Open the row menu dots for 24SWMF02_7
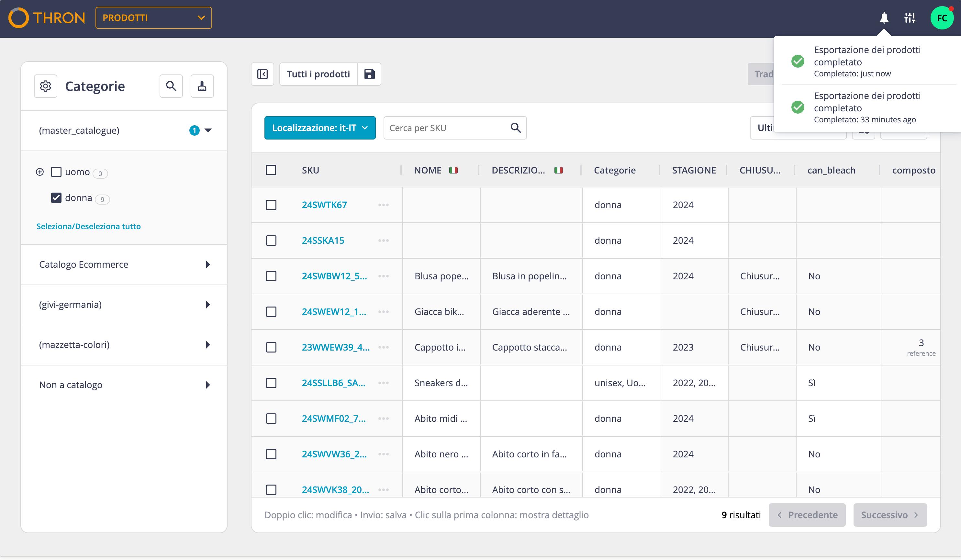 point(383,419)
